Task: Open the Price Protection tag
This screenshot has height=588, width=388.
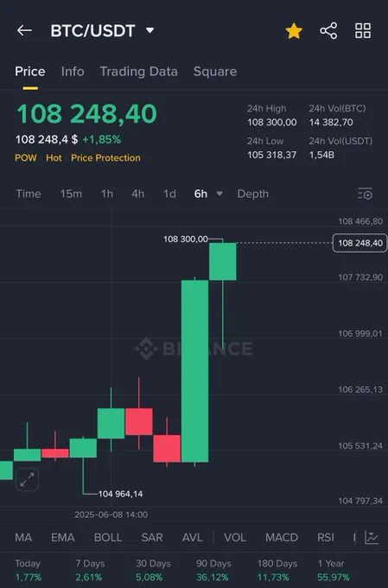Action: pos(105,158)
